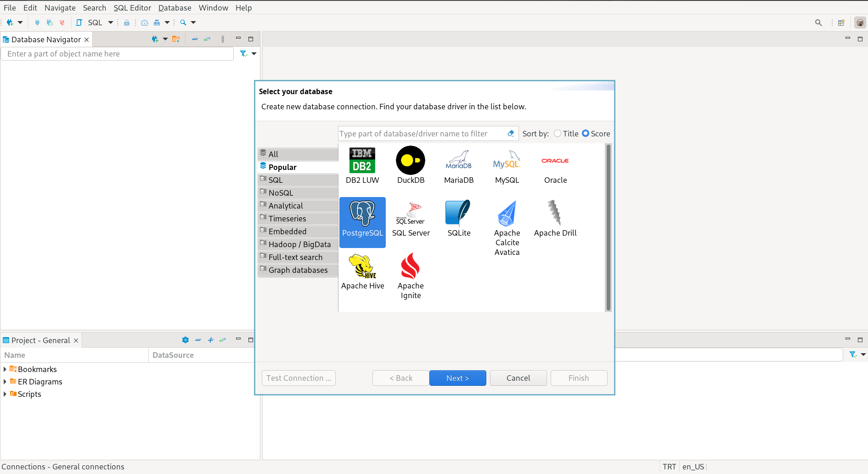This screenshot has width=868, height=474.
Task: Open the driver manager boxes dropdown arrow
Action: [x=167, y=23]
